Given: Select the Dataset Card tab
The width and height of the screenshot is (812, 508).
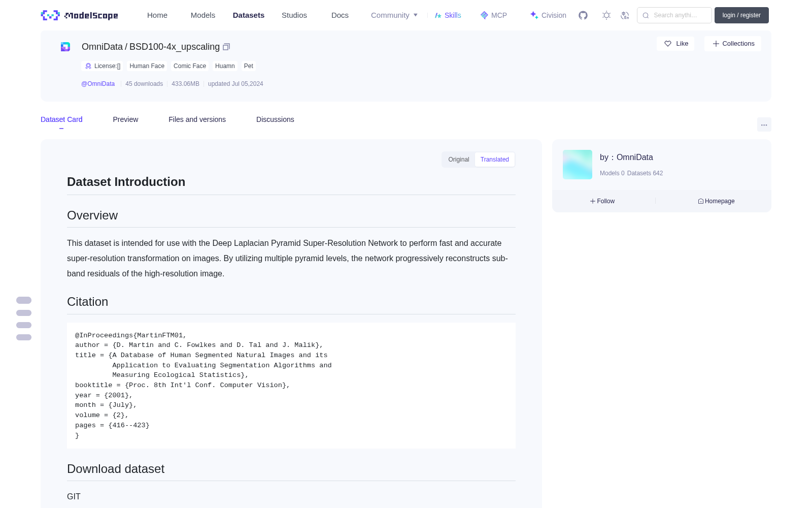Looking at the screenshot, I should coord(61,119).
